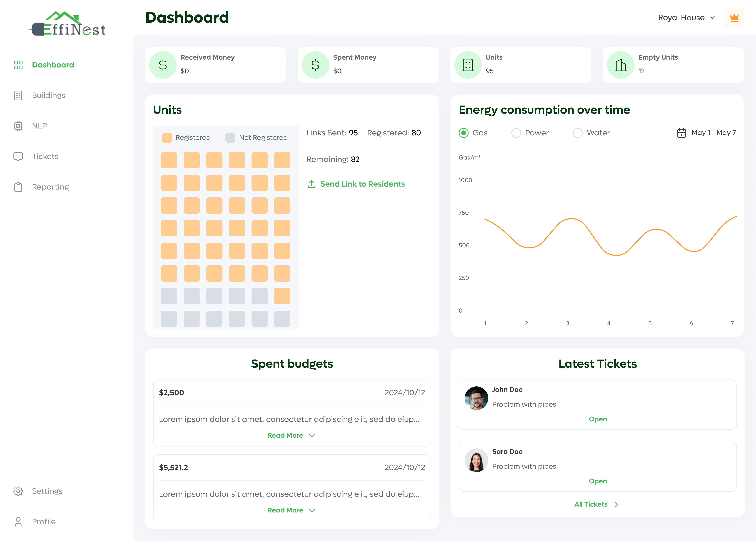
Task: Click the orange crown icon
Action: pyautogui.click(x=734, y=18)
